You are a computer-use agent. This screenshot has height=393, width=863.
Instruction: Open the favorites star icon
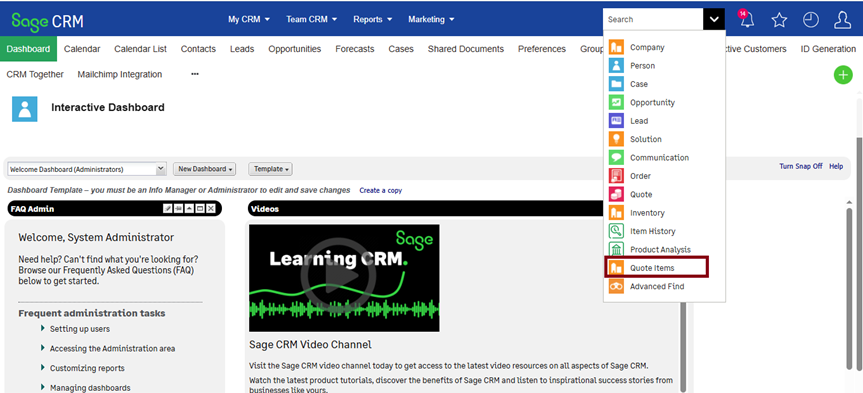click(779, 20)
